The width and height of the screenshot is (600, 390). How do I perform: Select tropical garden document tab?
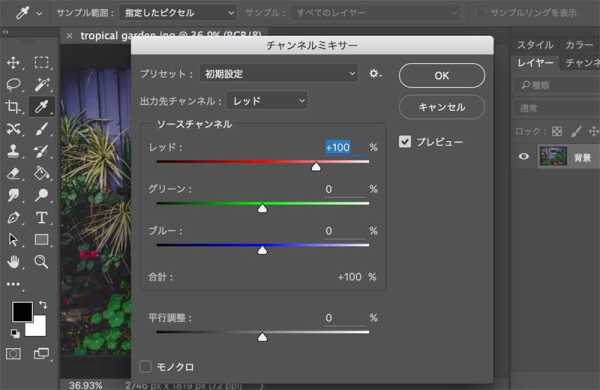pyautogui.click(x=171, y=36)
